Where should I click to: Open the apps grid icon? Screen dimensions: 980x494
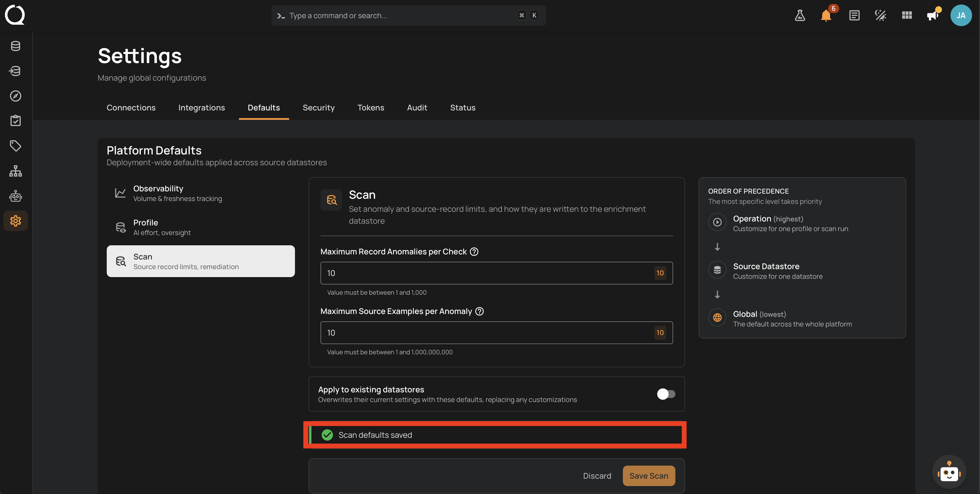906,15
